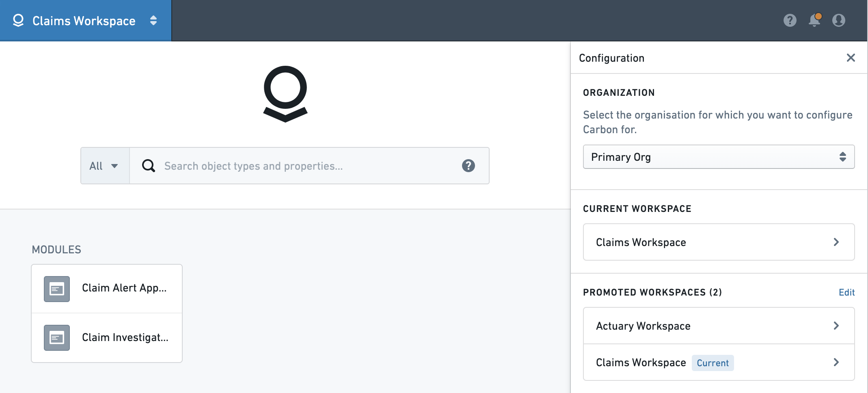
Task: Open the help icon in top bar
Action: click(x=790, y=20)
